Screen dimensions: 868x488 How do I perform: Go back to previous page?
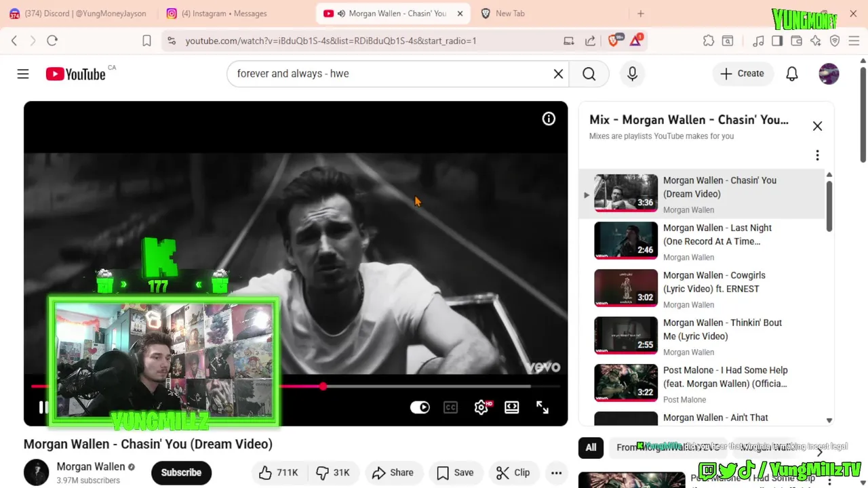14,41
